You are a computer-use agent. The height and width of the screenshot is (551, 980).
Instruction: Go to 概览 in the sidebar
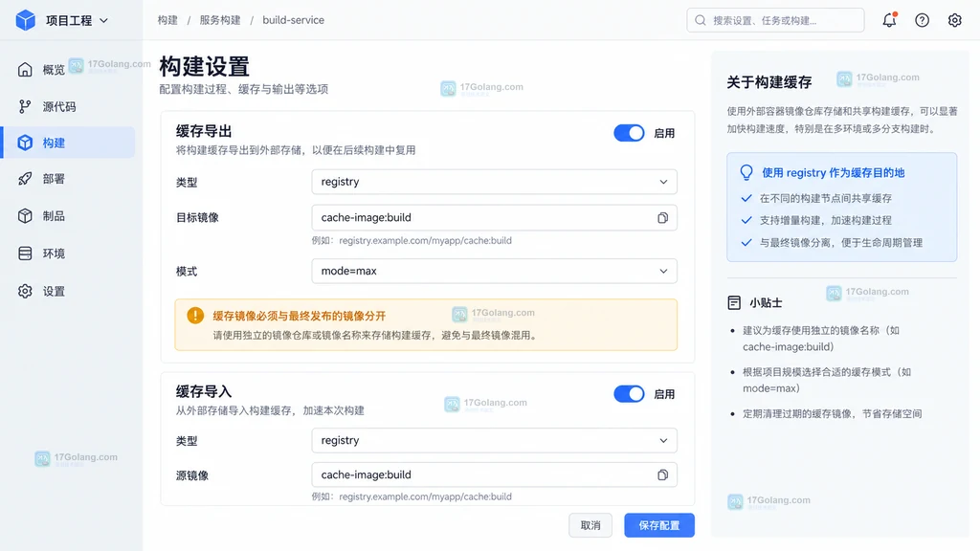(x=69, y=69)
